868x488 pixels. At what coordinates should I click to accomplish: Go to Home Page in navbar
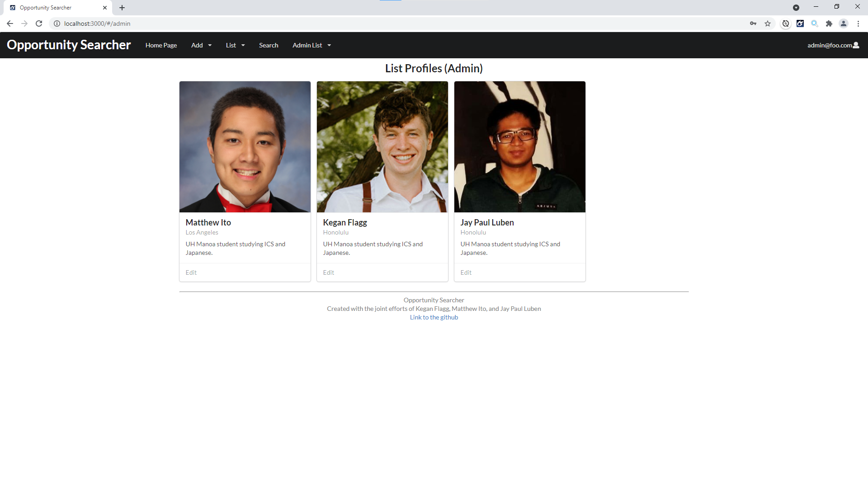click(161, 45)
